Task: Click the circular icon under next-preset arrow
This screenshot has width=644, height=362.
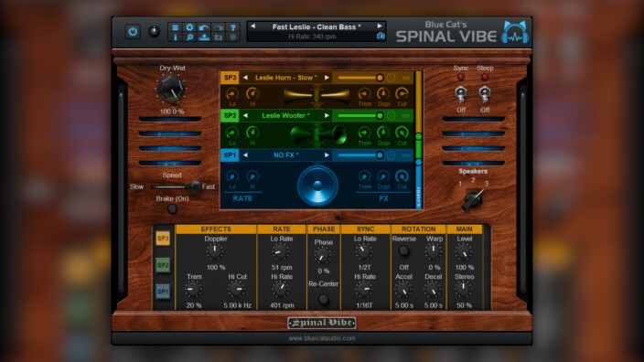Action: (381, 37)
